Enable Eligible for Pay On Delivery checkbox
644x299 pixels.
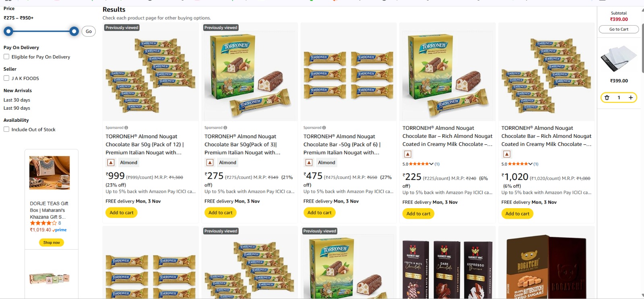pyautogui.click(x=6, y=57)
